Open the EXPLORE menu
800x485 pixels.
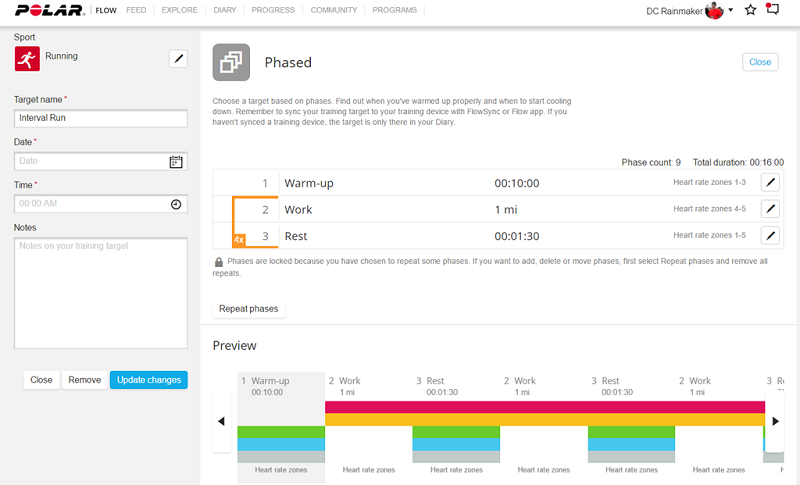(179, 10)
